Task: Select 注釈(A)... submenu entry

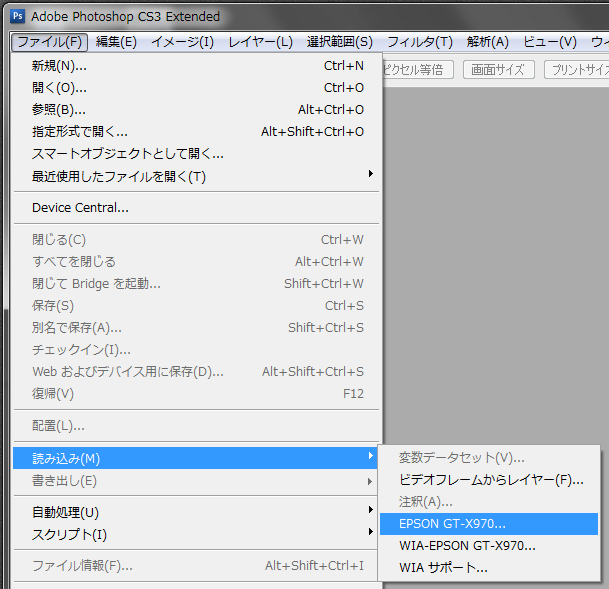Action: click(489, 502)
